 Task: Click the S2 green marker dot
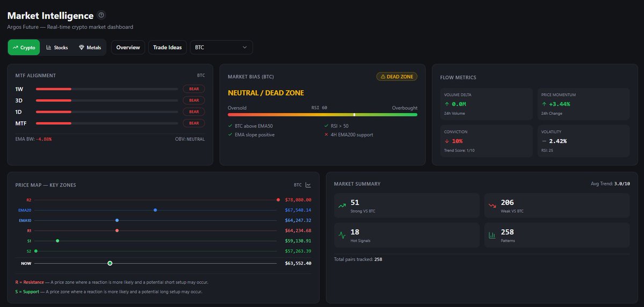pos(36,251)
